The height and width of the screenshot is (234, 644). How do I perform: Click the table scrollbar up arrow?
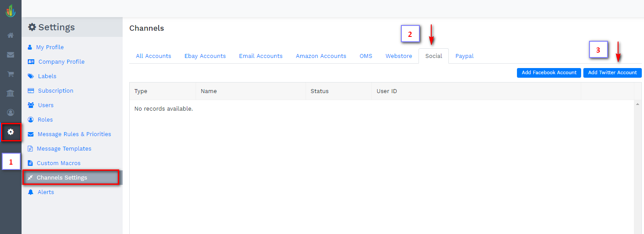(637, 104)
